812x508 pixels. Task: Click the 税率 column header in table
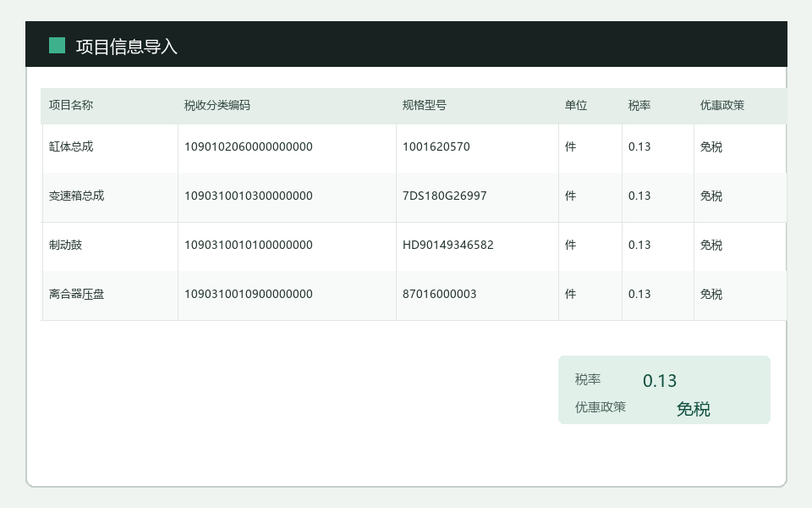pyautogui.click(x=639, y=105)
